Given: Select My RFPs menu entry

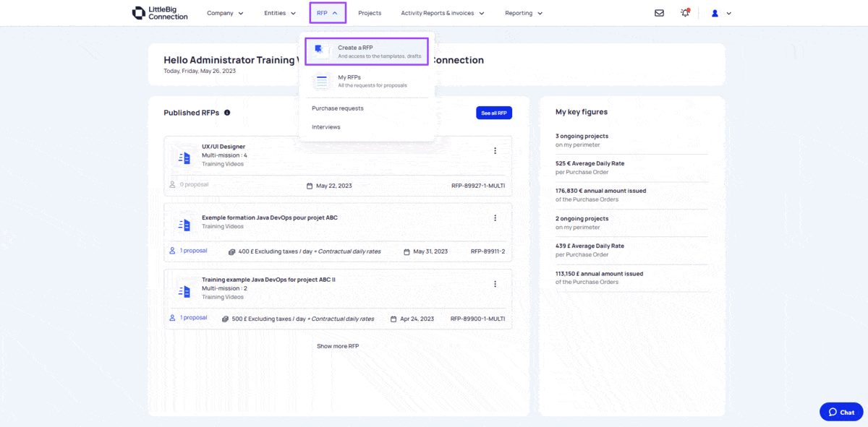Looking at the screenshot, I should (367, 81).
